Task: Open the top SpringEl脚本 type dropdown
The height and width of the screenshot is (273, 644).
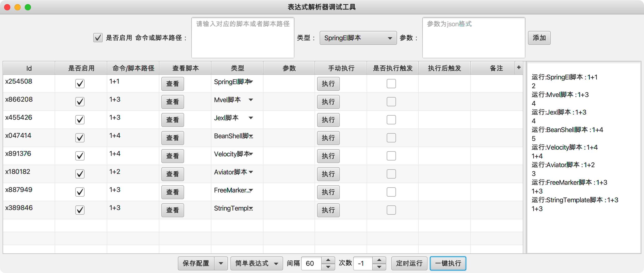Action: coord(358,38)
